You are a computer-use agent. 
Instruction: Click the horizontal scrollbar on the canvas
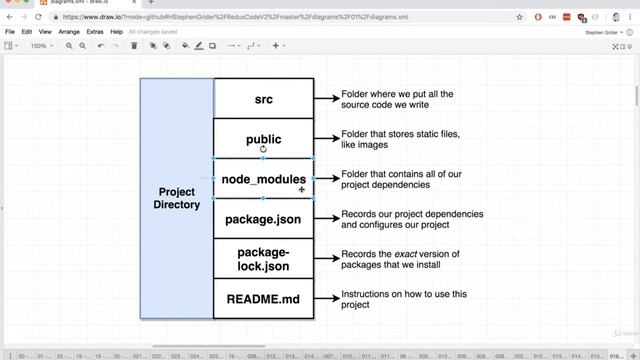click(209, 346)
